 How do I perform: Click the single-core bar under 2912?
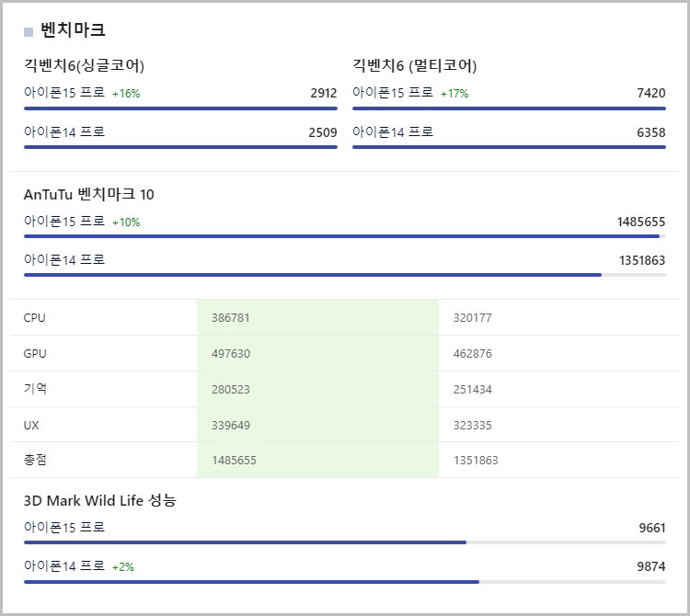point(180,108)
